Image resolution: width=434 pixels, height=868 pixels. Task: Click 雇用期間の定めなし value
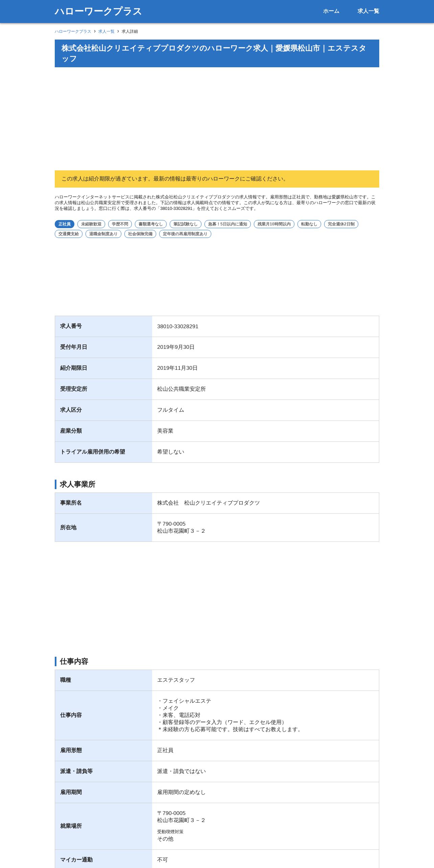[182, 792]
